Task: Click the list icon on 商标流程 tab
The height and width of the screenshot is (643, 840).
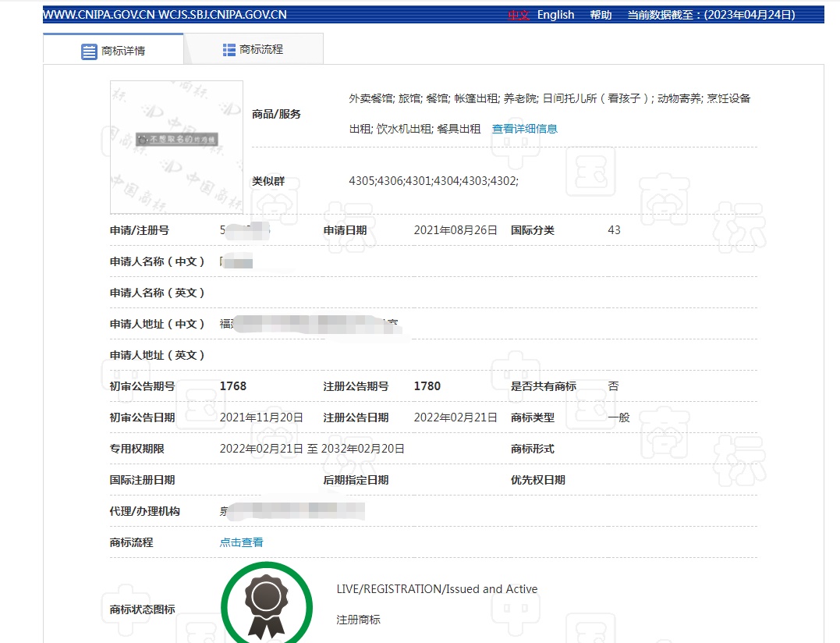Action: click(x=228, y=50)
